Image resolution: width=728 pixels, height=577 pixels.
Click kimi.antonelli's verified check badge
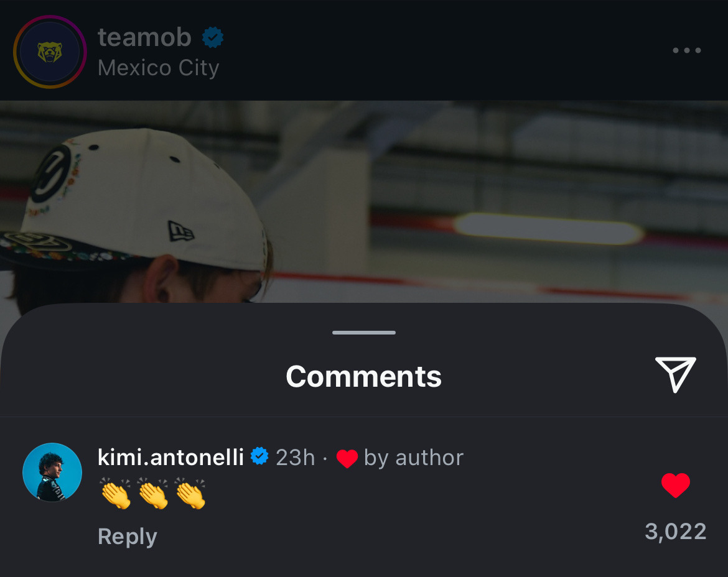pyautogui.click(x=259, y=456)
